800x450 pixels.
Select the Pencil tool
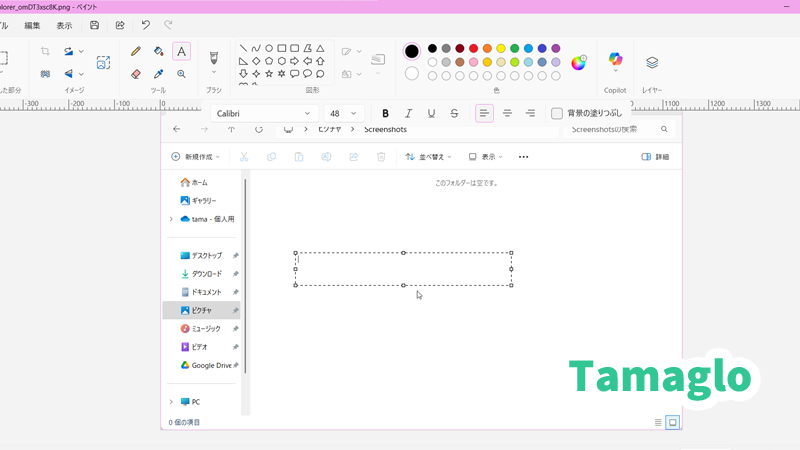click(136, 51)
